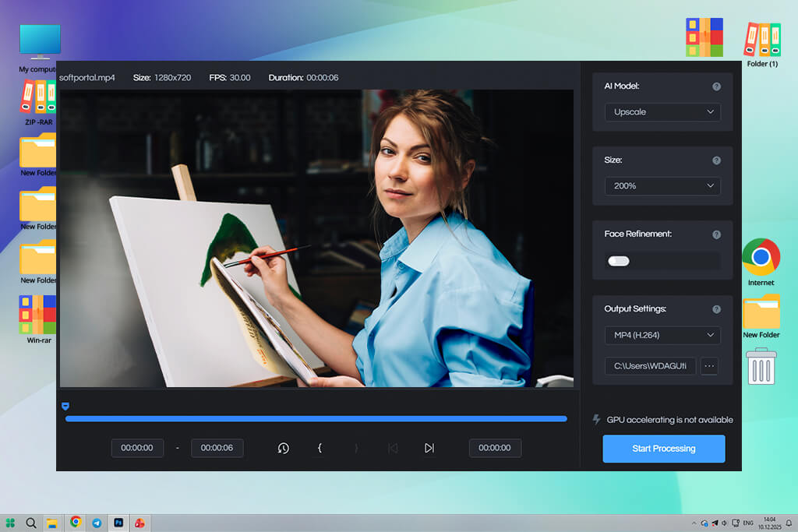The width and height of the screenshot is (798, 532).
Task: Open the Size 200% dropdown
Action: click(x=662, y=185)
